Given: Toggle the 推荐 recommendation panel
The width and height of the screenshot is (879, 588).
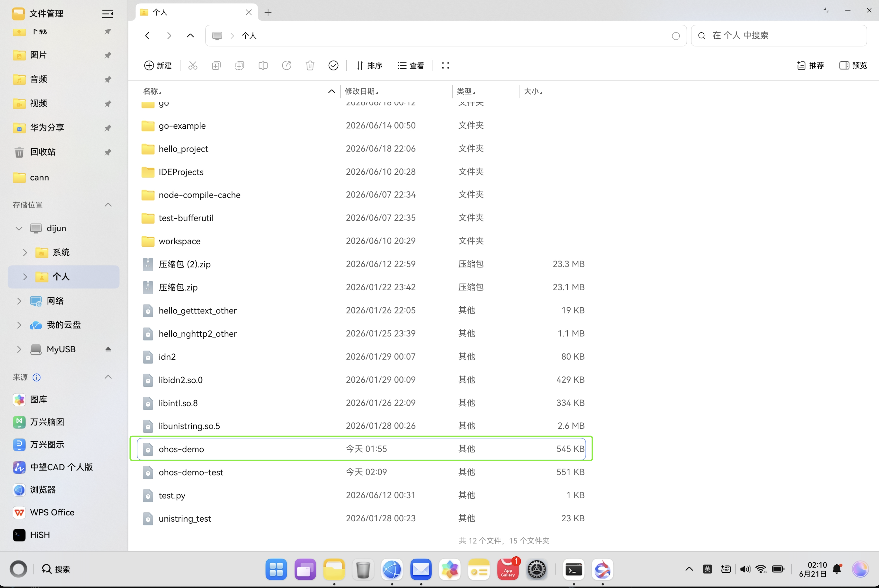Looking at the screenshot, I should click(x=810, y=66).
